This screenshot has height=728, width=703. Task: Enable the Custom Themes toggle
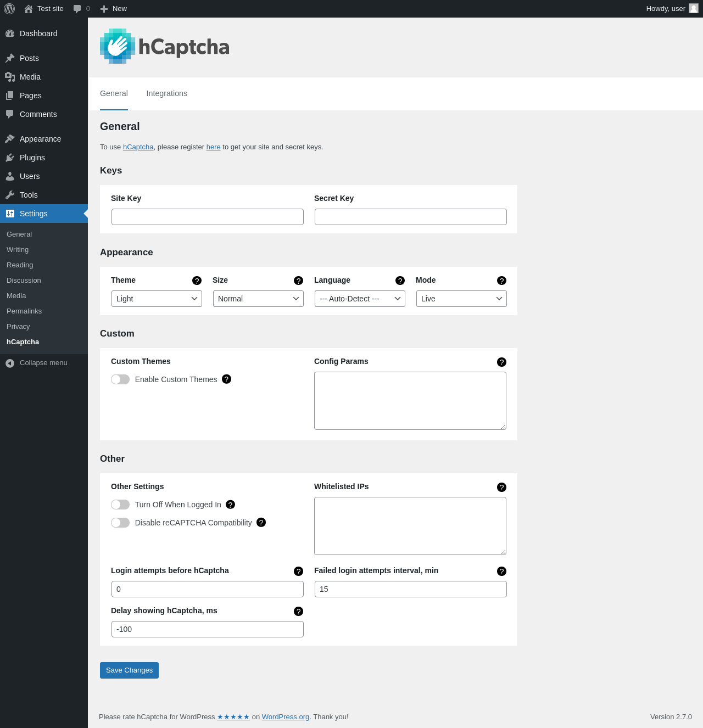(120, 379)
